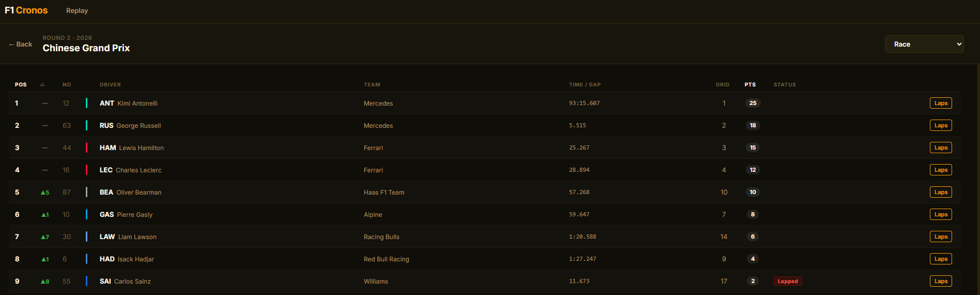Click the up-1 position indicator for Gasly
The height and width of the screenshot is (295, 980).
click(45, 215)
